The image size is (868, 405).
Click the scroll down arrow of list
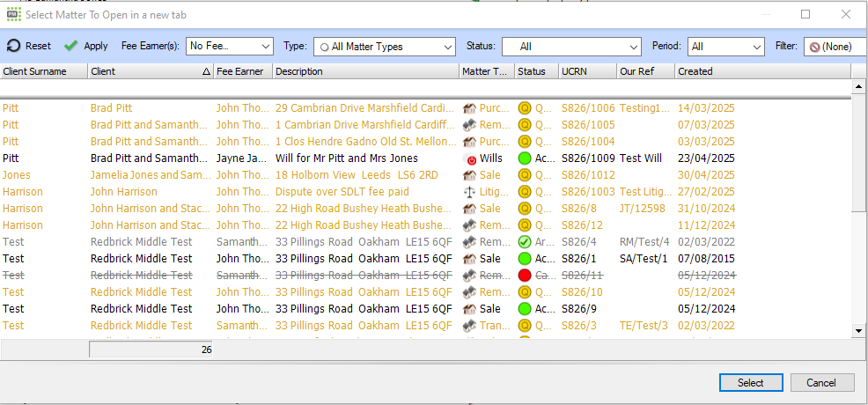point(859,330)
